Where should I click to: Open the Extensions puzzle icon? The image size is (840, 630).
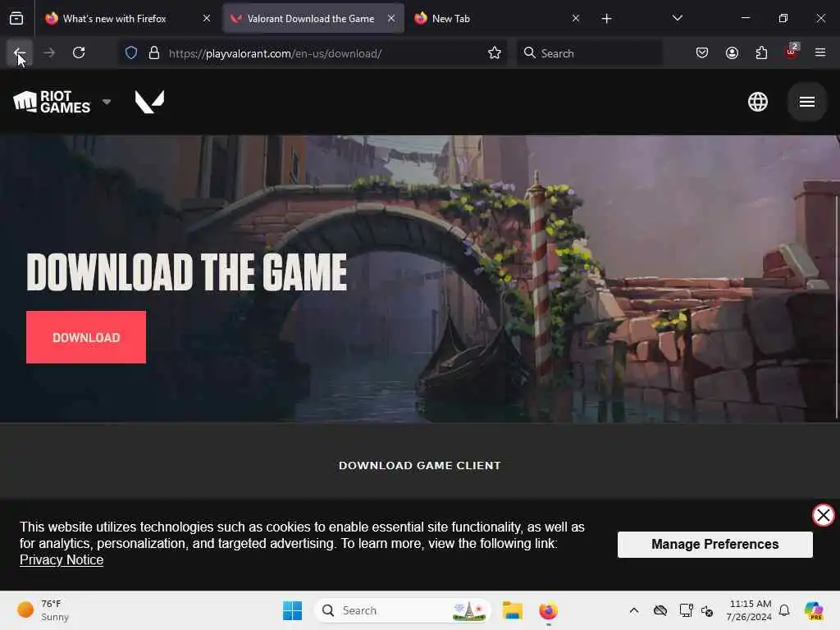click(x=761, y=52)
